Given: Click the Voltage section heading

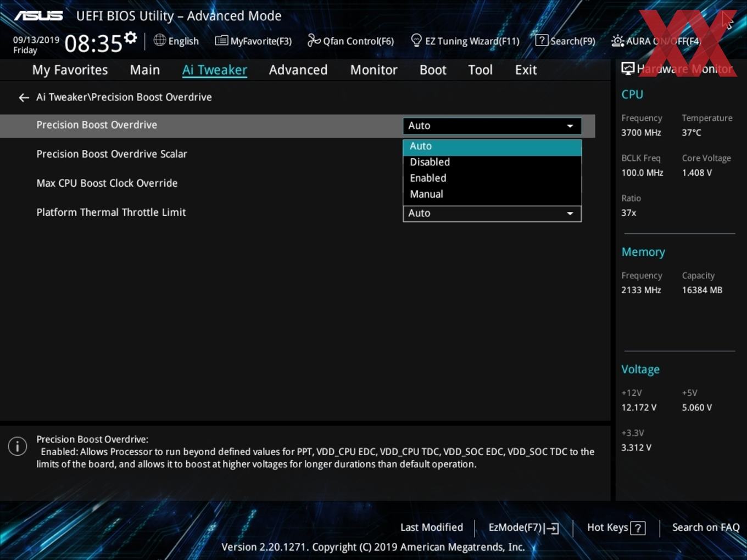Looking at the screenshot, I should click(640, 369).
